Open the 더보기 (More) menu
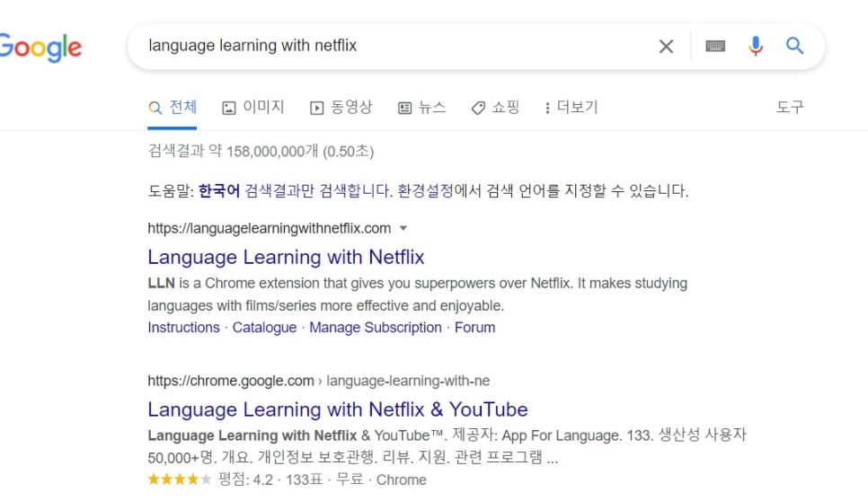This screenshot has width=868, height=501. tap(571, 107)
